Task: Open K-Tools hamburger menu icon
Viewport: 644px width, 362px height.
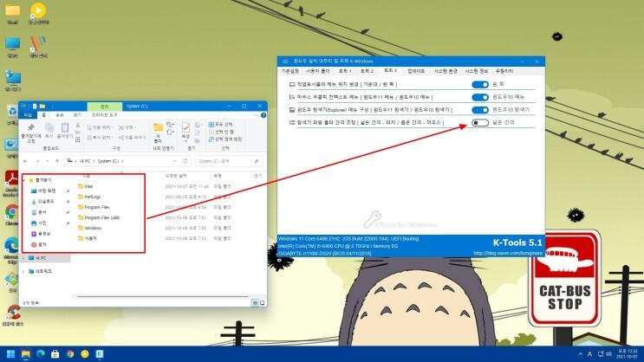Action: (285, 61)
